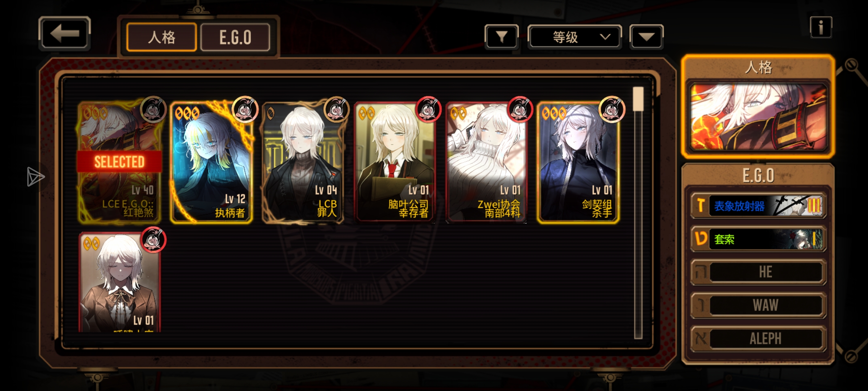Viewport: 868px width, 391px height.
Task: Open the empty HE E.G.O slot
Action: pos(758,272)
